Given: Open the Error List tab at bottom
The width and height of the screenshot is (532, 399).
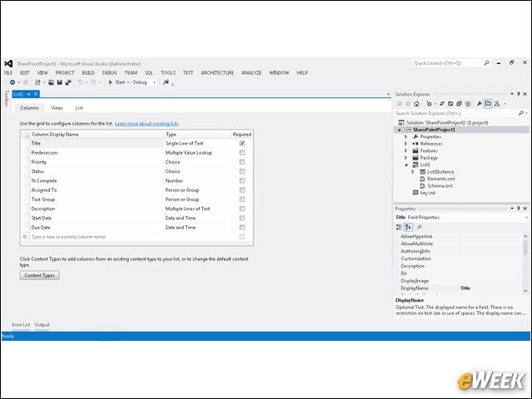Looking at the screenshot, I should (x=21, y=325).
